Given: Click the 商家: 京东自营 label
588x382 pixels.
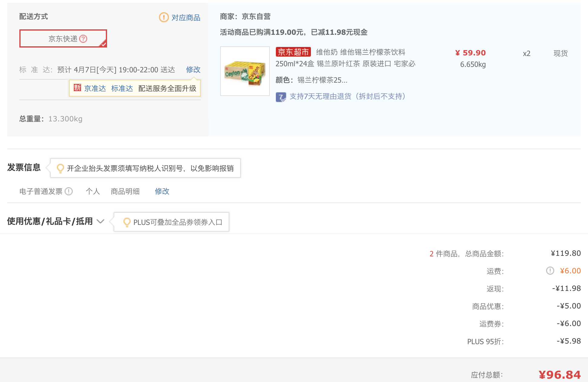Looking at the screenshot, I should (245, 17).
